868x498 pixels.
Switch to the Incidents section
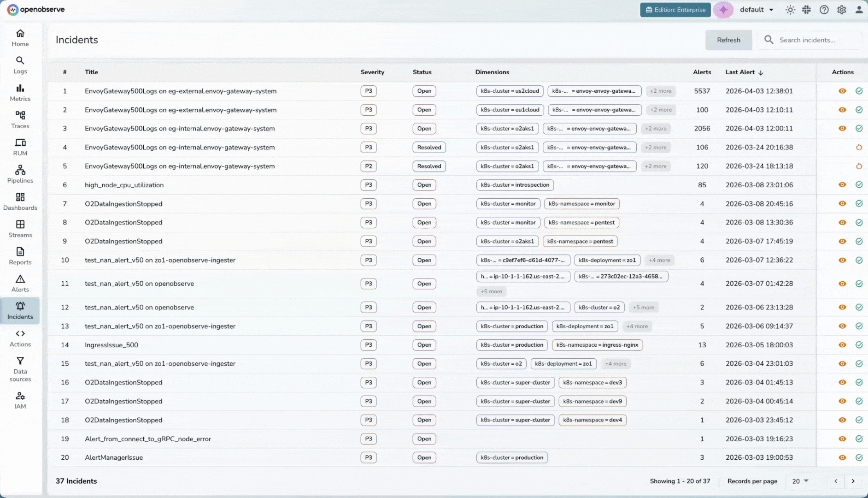tap(20, 310)
